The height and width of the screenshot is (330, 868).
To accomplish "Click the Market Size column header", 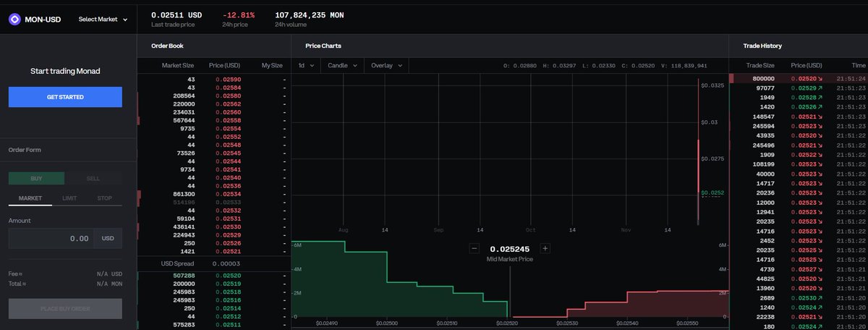I will 178,65.
